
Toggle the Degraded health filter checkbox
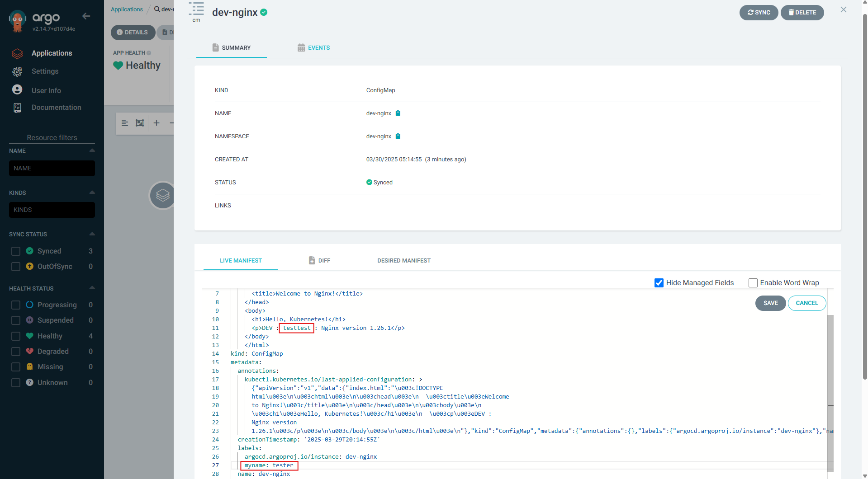click(16, 352)
